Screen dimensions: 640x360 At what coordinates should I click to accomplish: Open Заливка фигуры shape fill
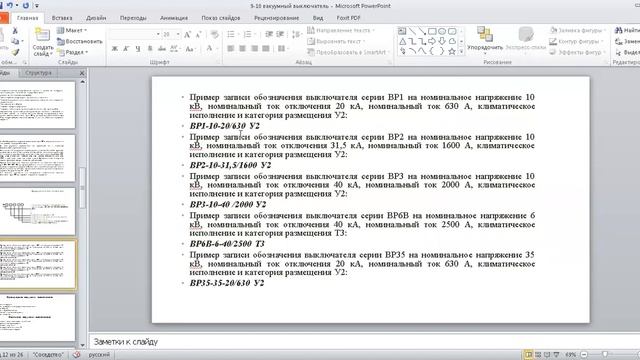click(577, 30)
